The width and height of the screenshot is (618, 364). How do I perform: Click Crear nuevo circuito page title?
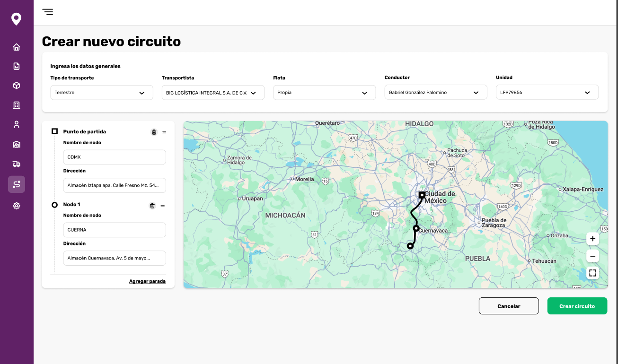click(111, 42)
